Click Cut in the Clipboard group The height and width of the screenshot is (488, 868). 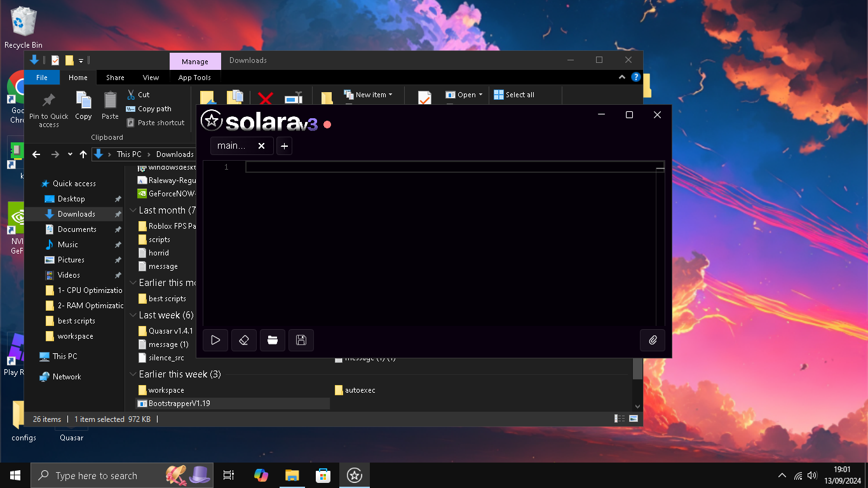click(139, 95)
